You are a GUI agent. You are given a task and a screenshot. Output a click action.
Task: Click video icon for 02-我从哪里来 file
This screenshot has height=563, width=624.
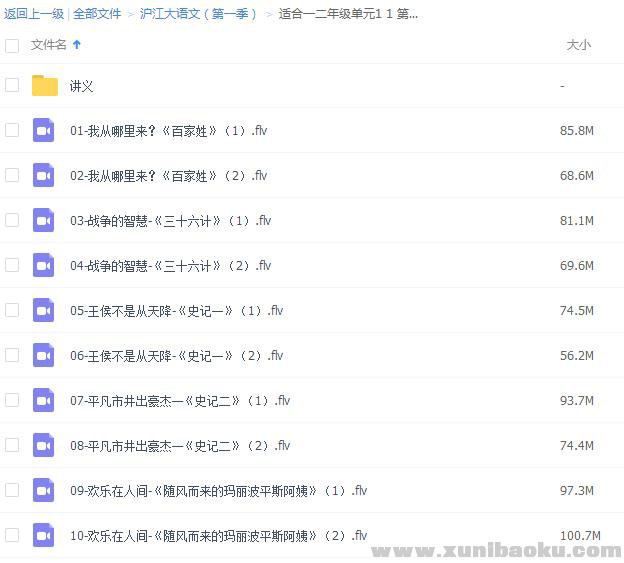43,176
